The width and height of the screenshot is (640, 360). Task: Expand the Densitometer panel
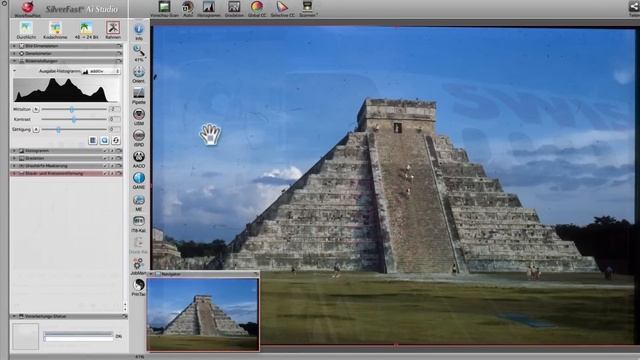point(14,53)
